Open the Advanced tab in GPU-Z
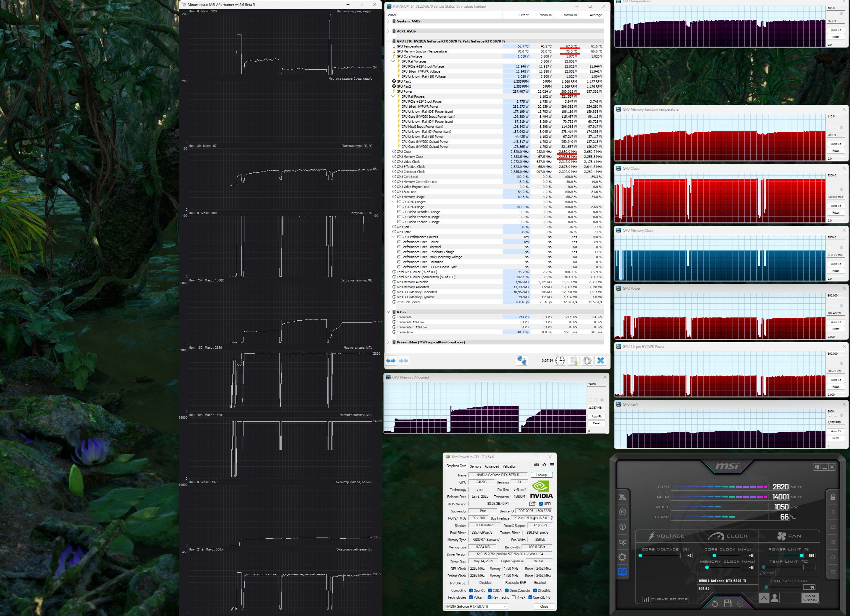This screenshot has height=616, width=850. pyautogui.click(x=492, y=466)
